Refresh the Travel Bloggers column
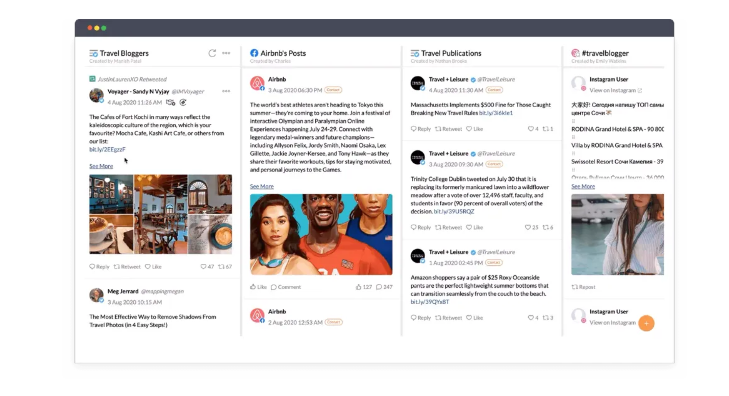Screen dimensions: 729x396 212,53
